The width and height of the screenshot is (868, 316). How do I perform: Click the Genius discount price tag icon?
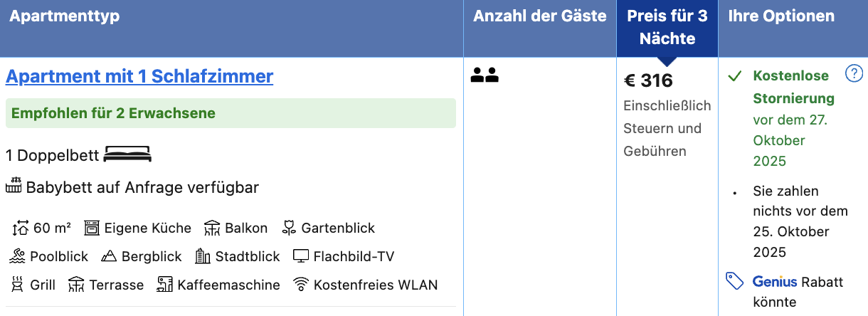[735, 281]
